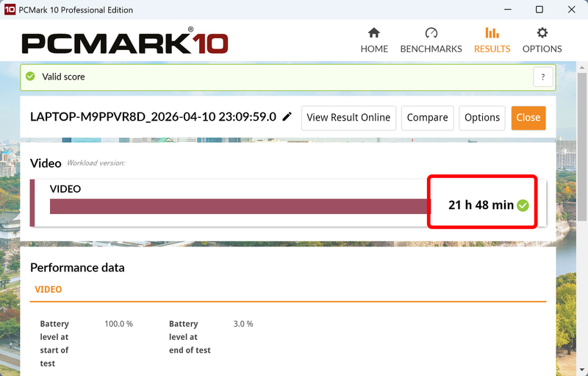Click the Valid score text
Image resolution: width=588 pixels, height=376 pixels.
(63, 77)
